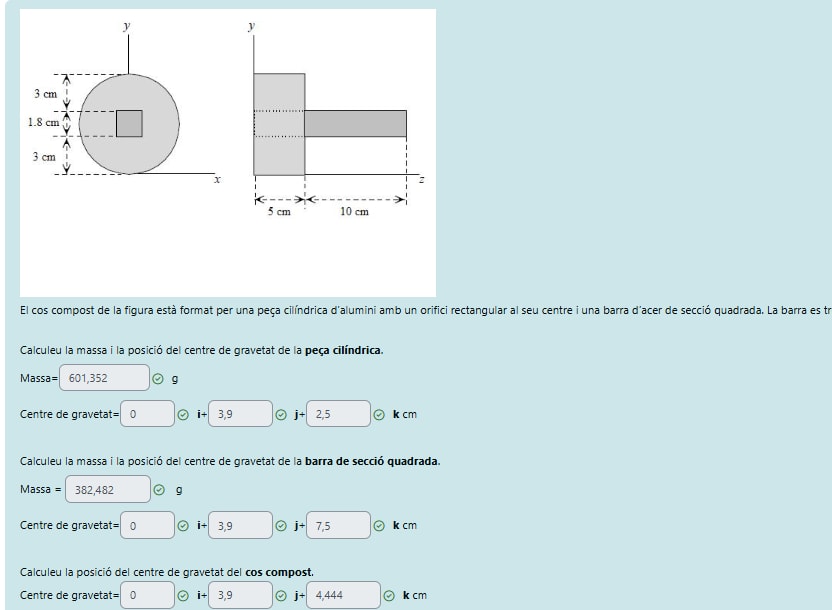The image size is (832, 610).
Task: Click checkmark beside the composite body's 0 field
Action: [182, 596]
